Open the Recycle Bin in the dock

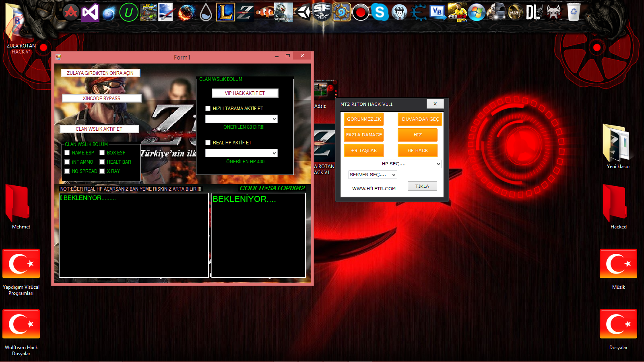(574, 12)
